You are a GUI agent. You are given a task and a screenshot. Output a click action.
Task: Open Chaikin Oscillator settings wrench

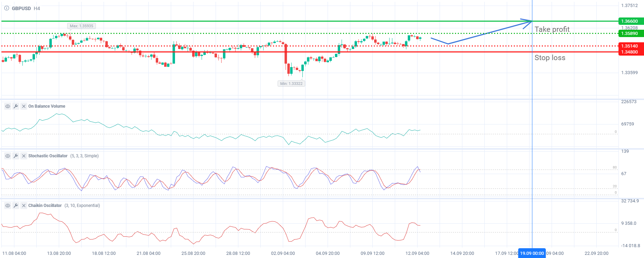pos(16,206)
